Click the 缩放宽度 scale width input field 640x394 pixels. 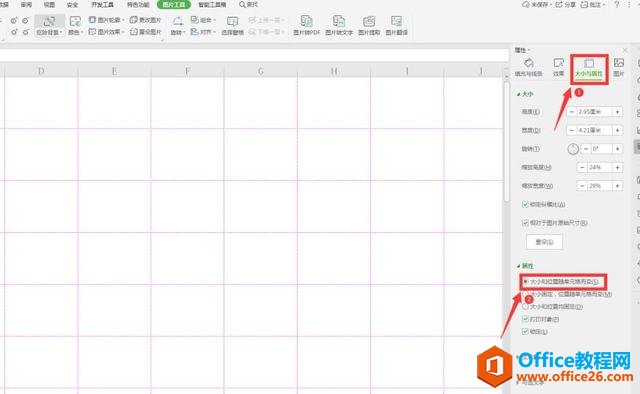[600, 186]
